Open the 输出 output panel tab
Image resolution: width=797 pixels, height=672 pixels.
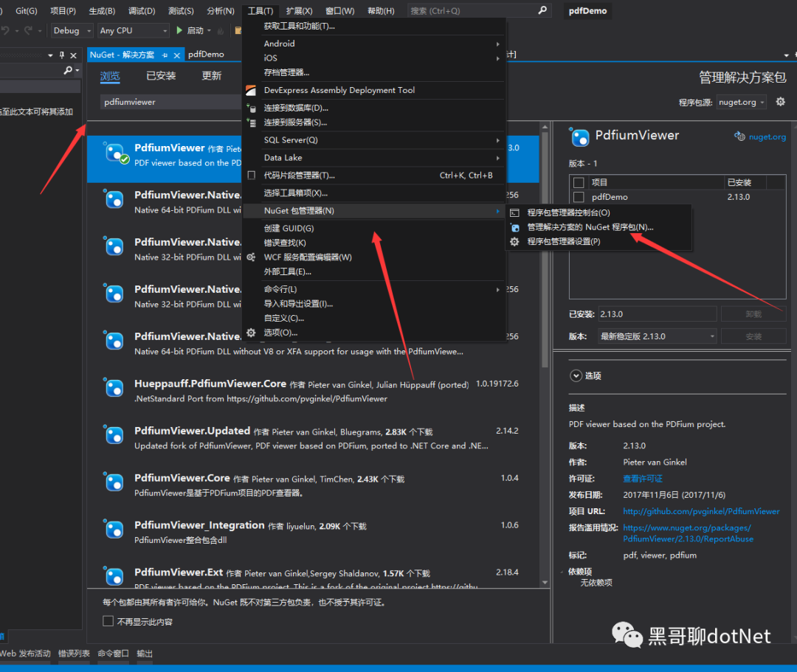coord(145,654)
